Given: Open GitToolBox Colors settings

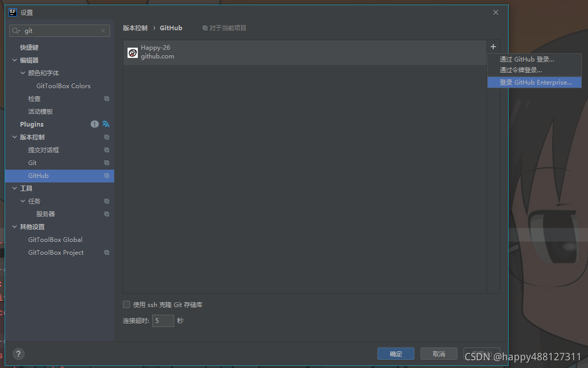Looking at the screenshot, I should (x=64, y=86).
